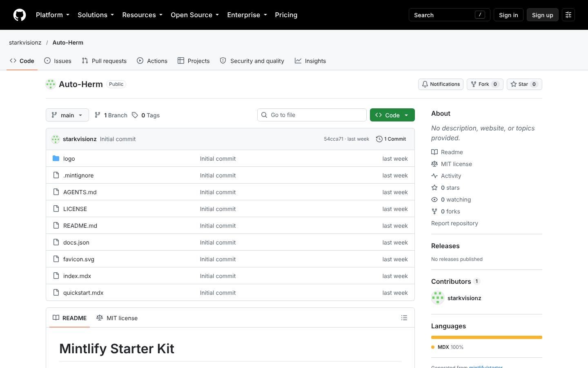
Task: Expand the Solutions menu
Action: [x=96, y=15]
